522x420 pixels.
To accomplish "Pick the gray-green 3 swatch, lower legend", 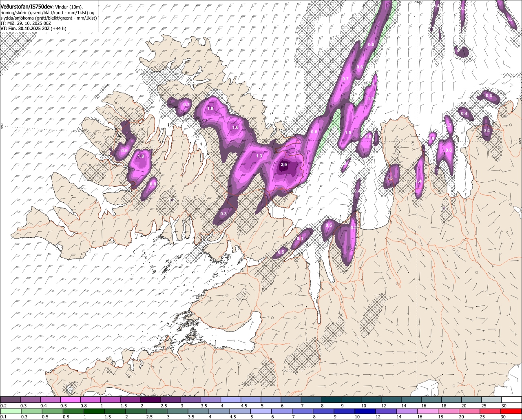I will click(x=177, y=411).
